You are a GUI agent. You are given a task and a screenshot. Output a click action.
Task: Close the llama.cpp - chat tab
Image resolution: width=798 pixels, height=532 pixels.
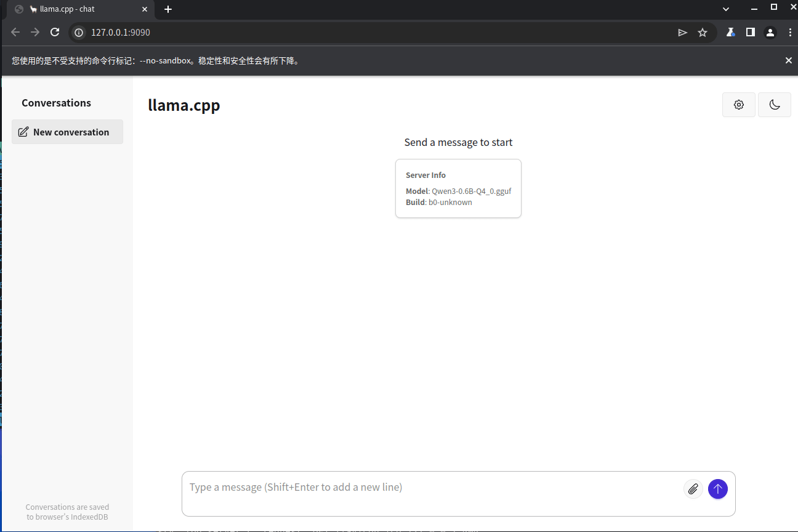(x=145, y=9)
